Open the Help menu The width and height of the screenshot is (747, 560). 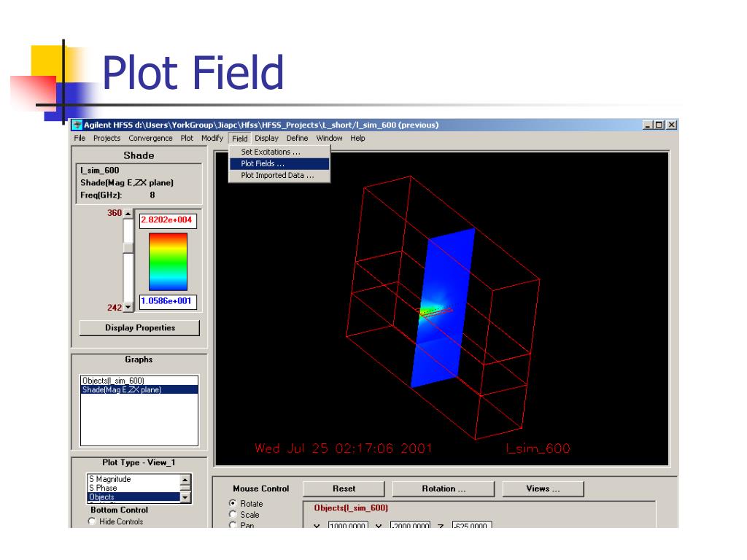pyautogui.click(x=357, y=138)
